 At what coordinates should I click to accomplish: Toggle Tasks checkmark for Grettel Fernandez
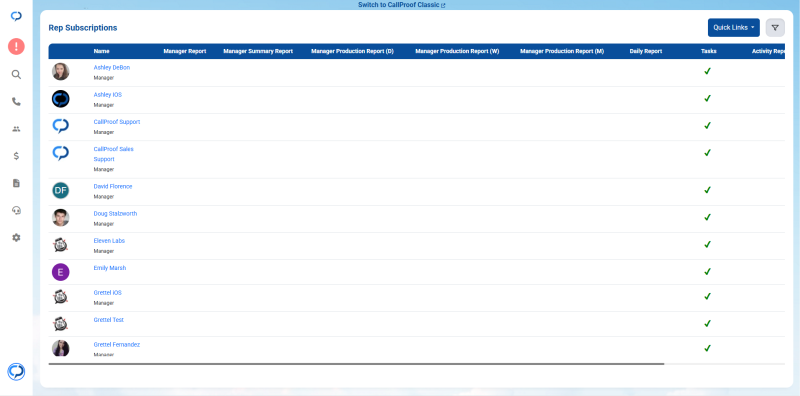tap(707, 349)
